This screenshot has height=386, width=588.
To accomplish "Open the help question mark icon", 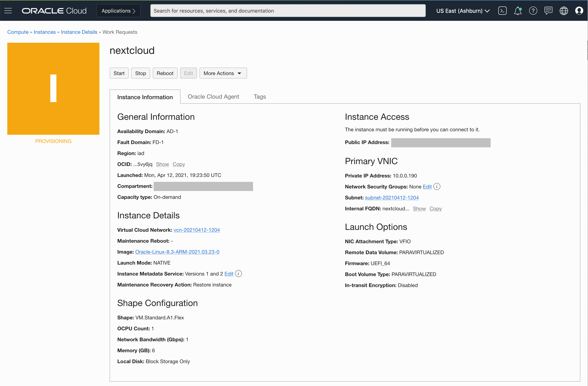I will 533,11.
